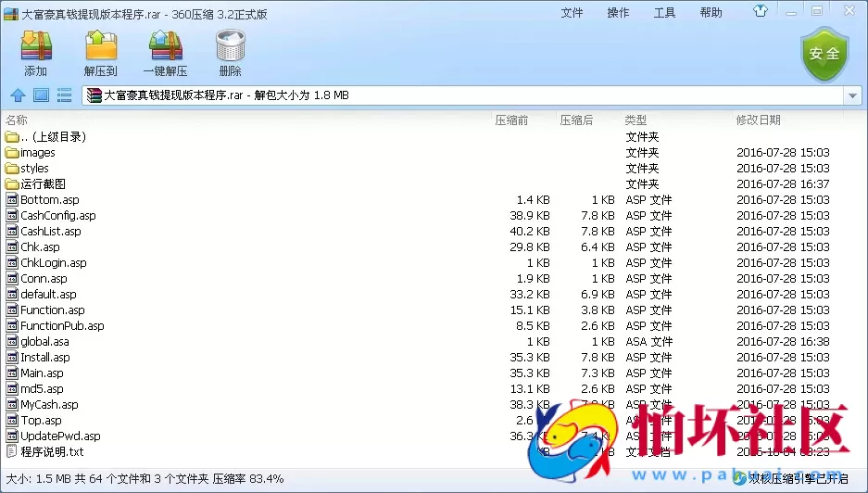Screen dimensions: 868x493
Task: Open the 操作 menu
Action: tap(618, 12)
